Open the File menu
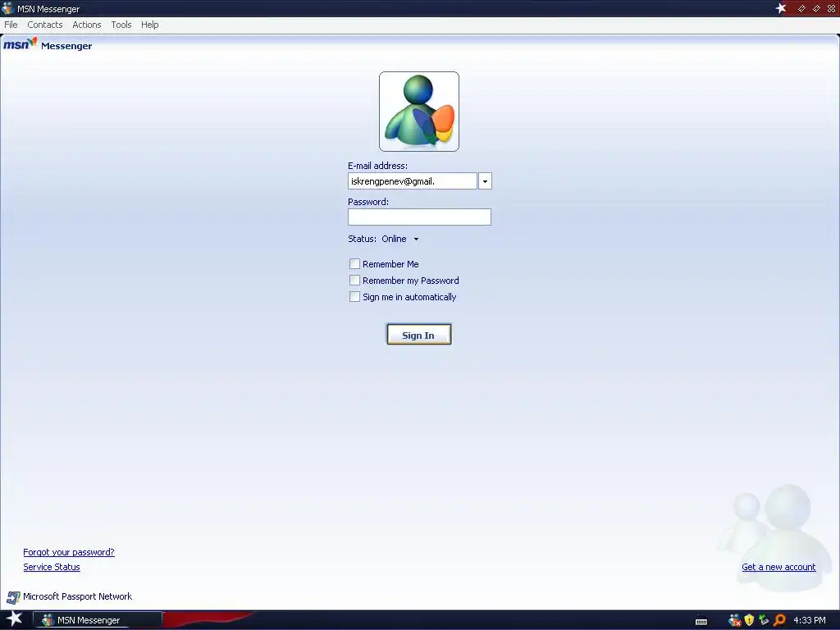 tap(11, 25)
